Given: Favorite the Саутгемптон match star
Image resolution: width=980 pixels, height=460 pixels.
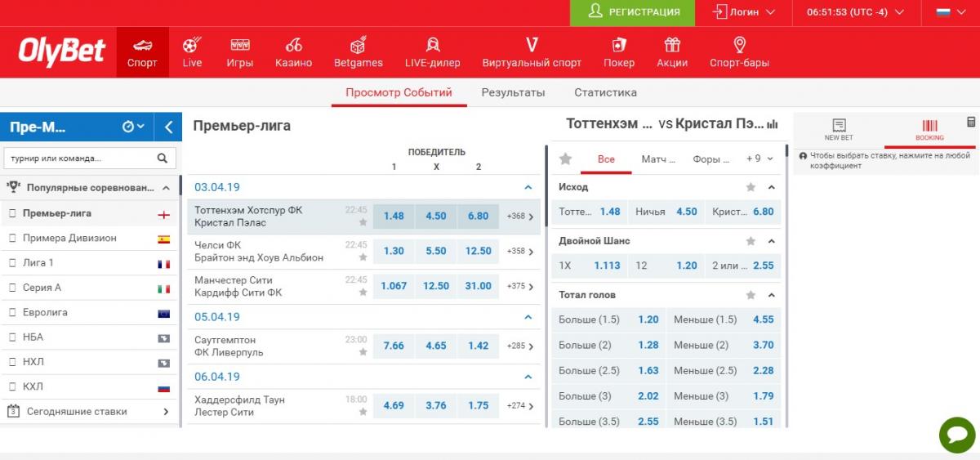Looking at the screenshot, I should (363, 352).
